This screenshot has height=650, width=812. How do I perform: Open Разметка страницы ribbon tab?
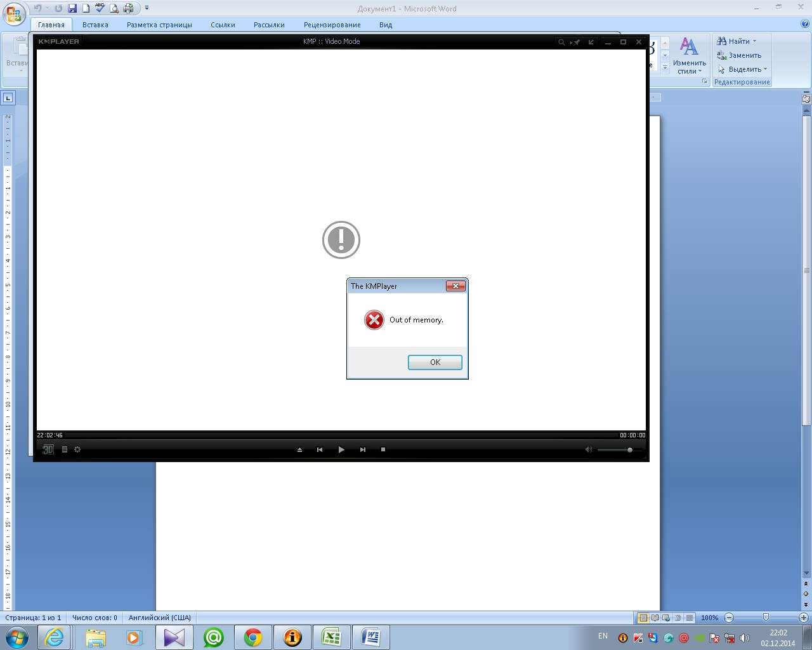click(x=159, y=25)
